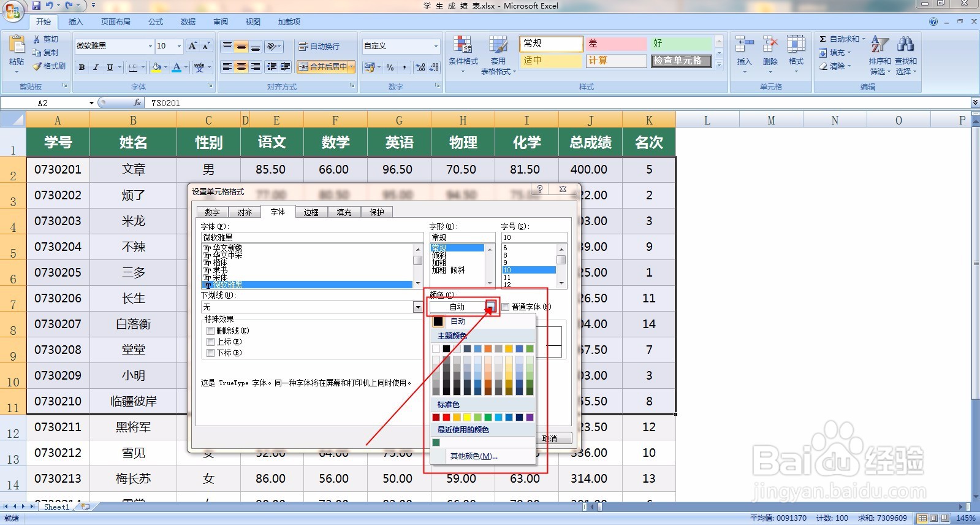Click the fill color paint bucket
This screenshot has height=525, width=980.
[x=156, y=67]
